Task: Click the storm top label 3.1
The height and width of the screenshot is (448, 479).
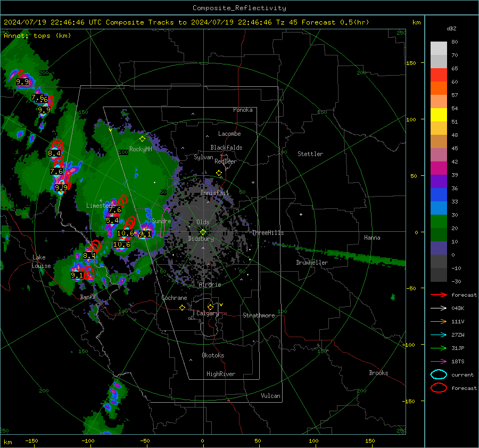Action: 145,234
